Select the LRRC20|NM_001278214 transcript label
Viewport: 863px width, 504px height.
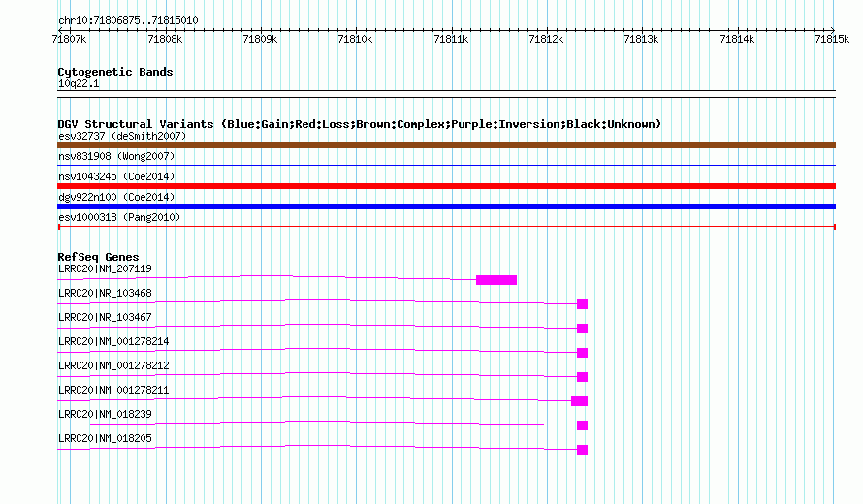pos(113,342)
